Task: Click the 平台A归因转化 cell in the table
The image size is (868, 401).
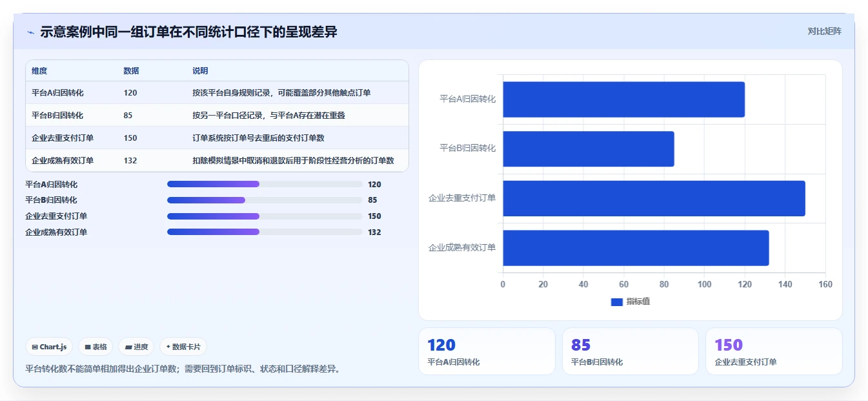Action: 57,93
